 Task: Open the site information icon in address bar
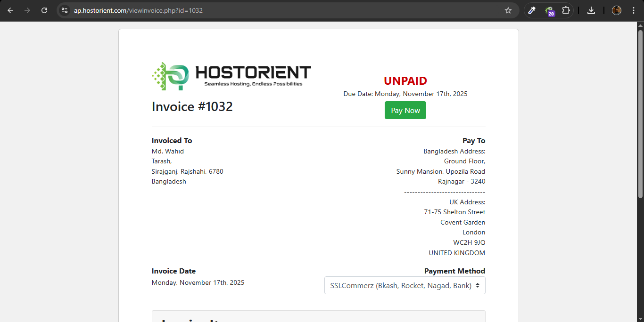point(65,10)
